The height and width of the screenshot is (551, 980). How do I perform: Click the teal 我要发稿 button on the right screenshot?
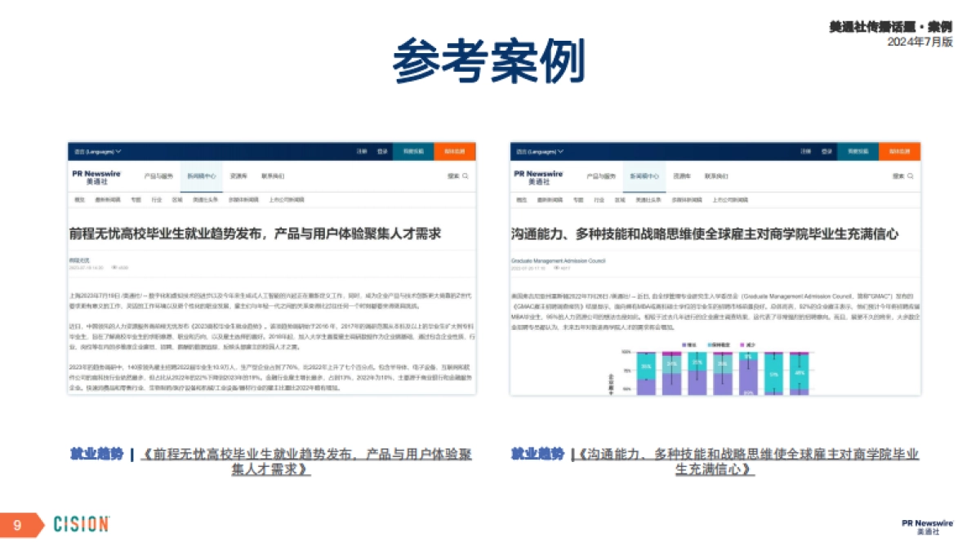(x=857, y=149)
